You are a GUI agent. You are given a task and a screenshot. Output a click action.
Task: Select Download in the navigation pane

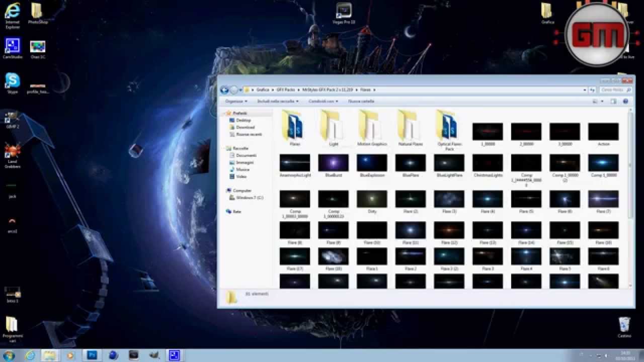(x=246, y=127)
